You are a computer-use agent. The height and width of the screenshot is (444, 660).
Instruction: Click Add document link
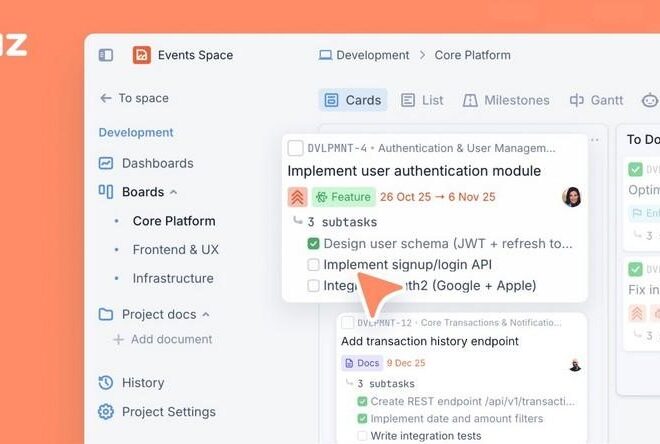tap(171, 339)
